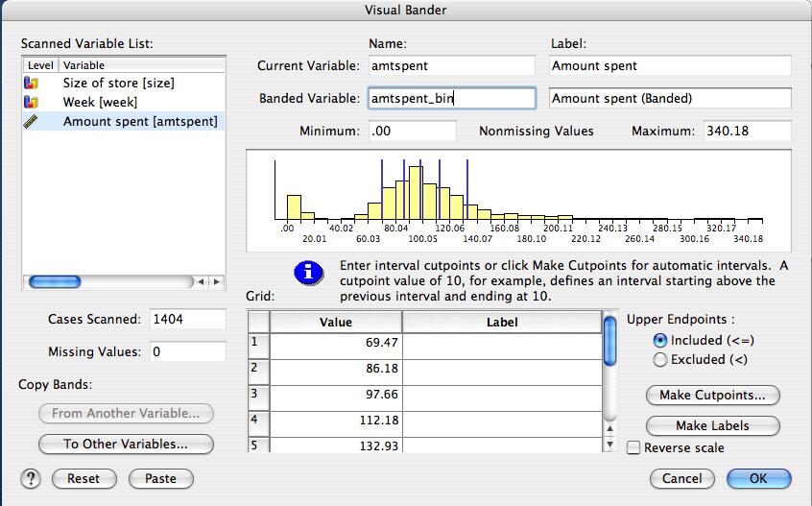Click the value cell 132.93
Image resolution: width=812 pixels, height=506 pixels.
click(336, 445)
